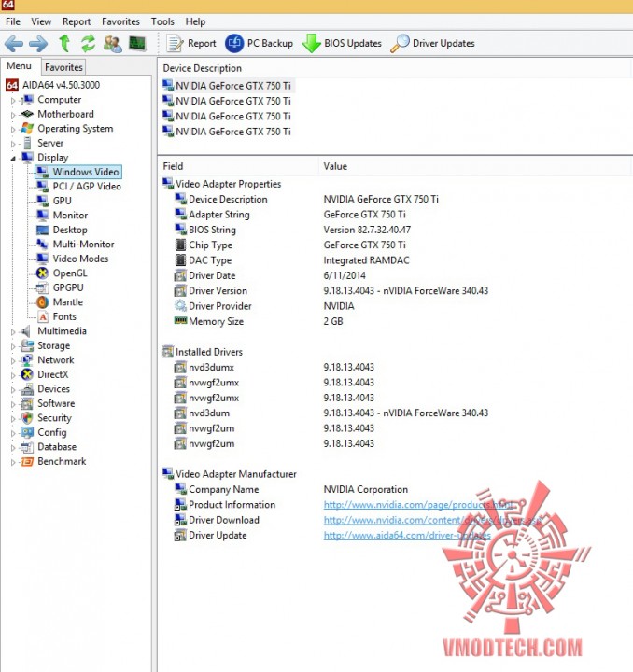The width and height of the screenshot is (633, 672).
Task: Select the OpenGL item icon
Action: pyautogui.click(x=42, y=273)
